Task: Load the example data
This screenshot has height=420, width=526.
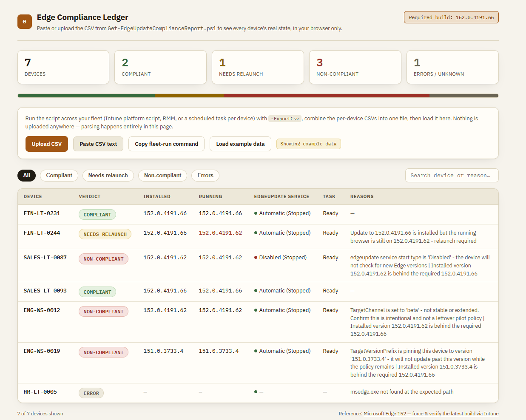Action: click(x=240, y=144)
